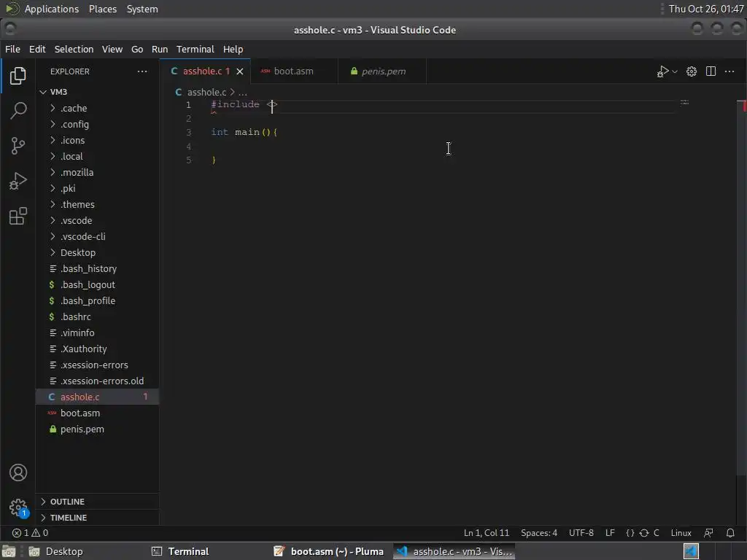747x560 pixels.
Task: Click Ln 1, Col 11 status entry
Action: click(x=487, y=533)
